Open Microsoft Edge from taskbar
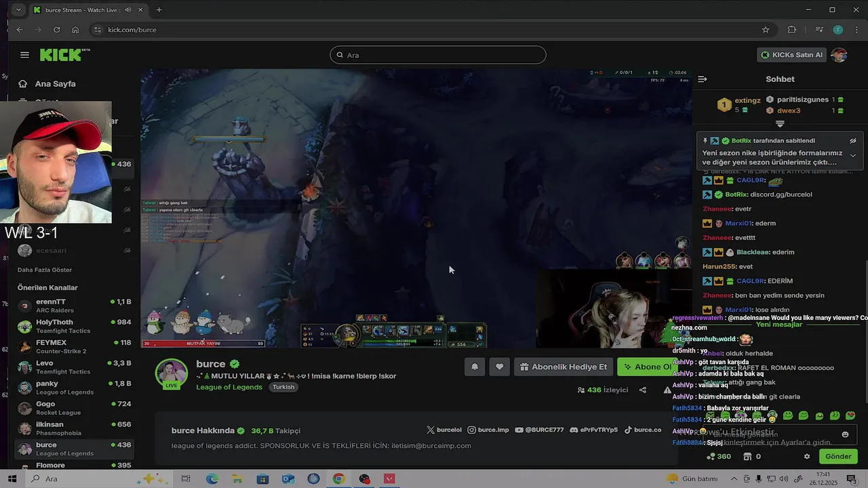 212,479
